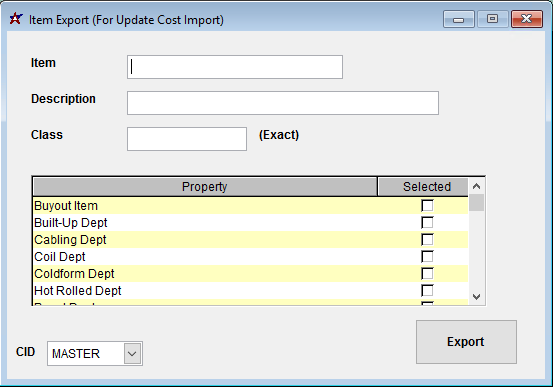Select the Cabling Dept row text
The height and width of the screenshot is (387, 553).
[70, 240]
